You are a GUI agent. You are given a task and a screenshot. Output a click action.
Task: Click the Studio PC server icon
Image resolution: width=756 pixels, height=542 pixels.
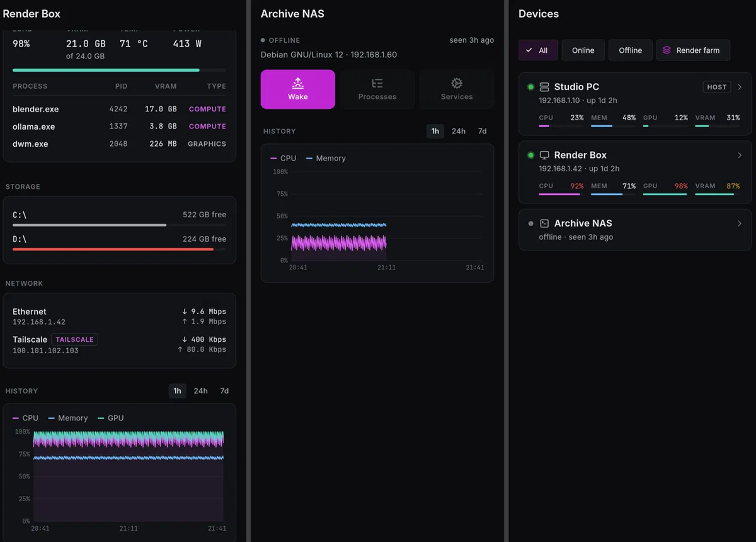(x=544, y=87)
